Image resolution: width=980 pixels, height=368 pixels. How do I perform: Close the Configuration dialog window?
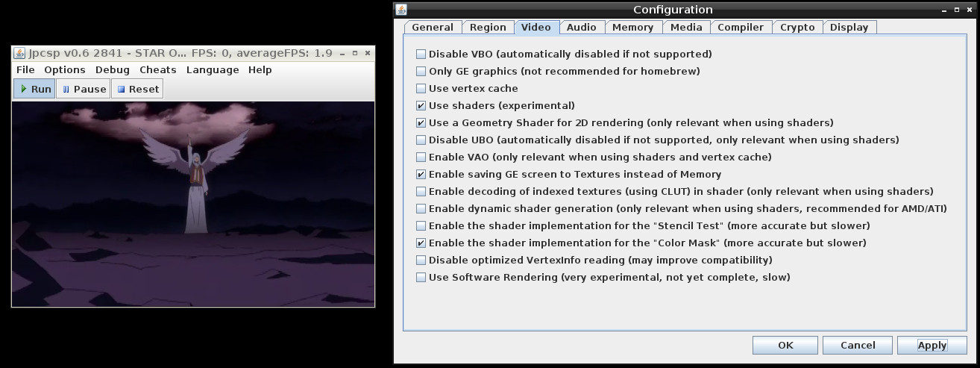[970, 10]
